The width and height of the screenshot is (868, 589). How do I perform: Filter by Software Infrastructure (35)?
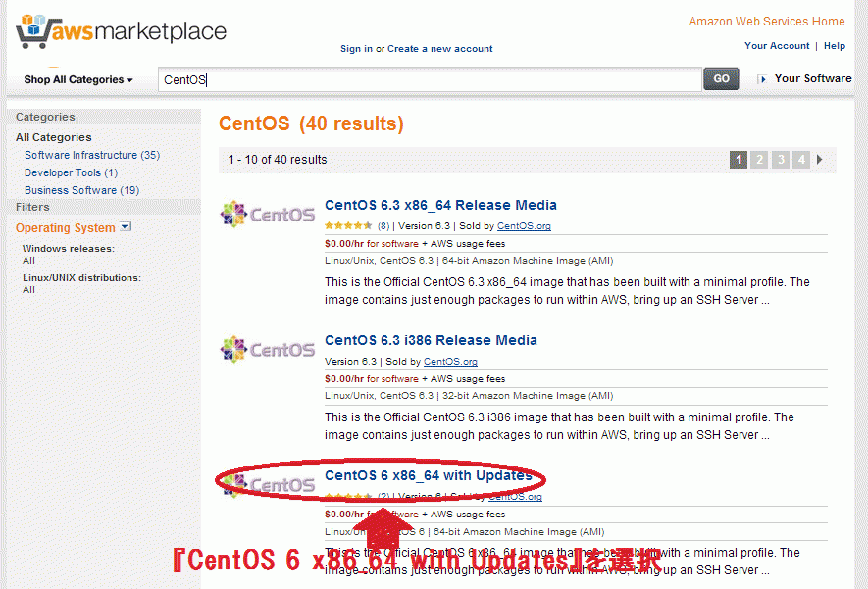92,156
